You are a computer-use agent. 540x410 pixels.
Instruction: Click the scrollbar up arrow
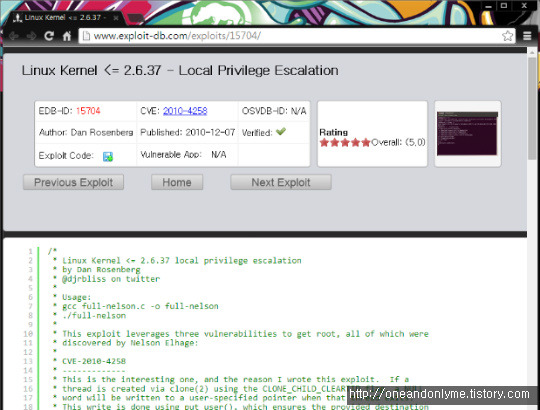(532, 52)
